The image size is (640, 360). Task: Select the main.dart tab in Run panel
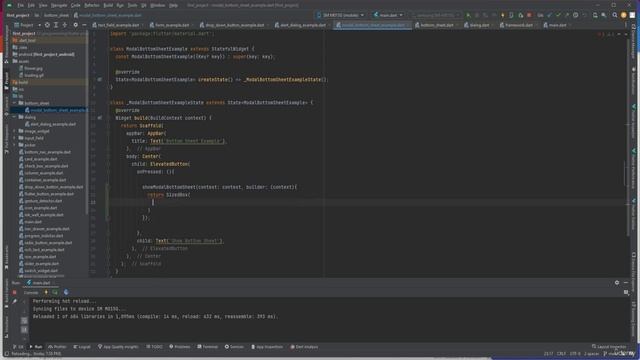[x=39, y=282]
